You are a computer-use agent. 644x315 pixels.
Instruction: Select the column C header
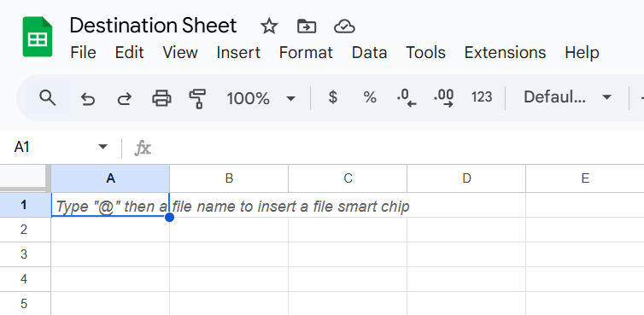[x=348, y=178]
